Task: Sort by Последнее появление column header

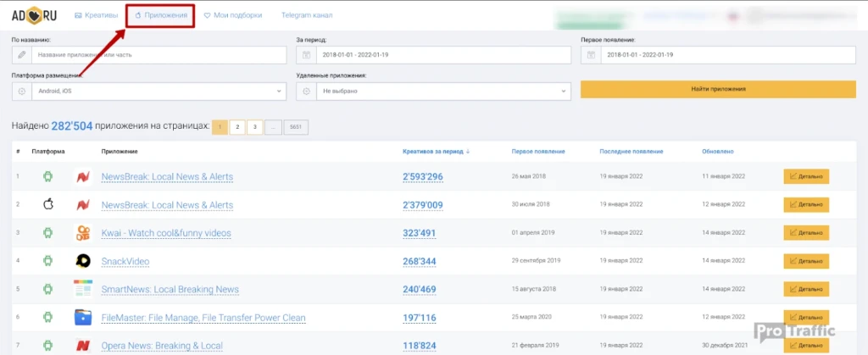Action: tap(631, 152)
